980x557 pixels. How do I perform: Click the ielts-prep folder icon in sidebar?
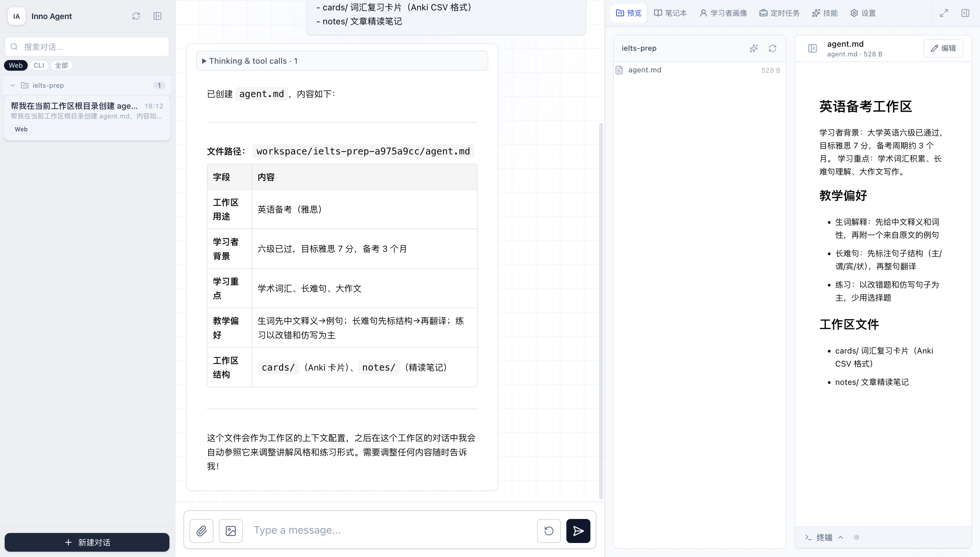click(24, 85)
